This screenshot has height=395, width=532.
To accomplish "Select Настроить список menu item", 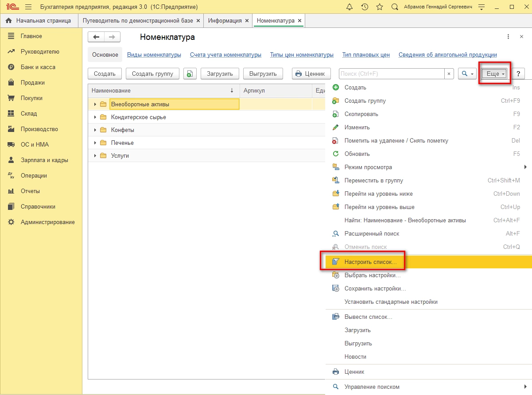I will point(370,262).
